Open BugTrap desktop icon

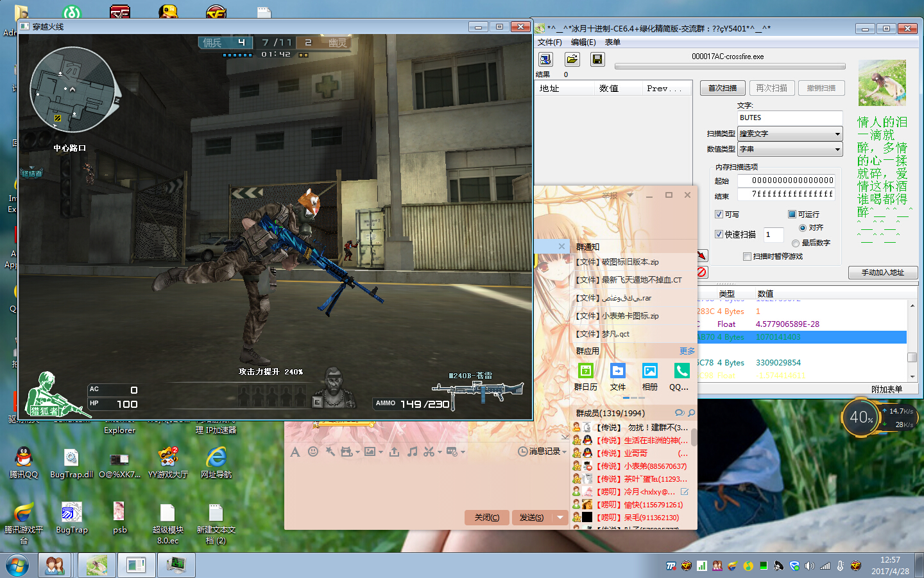[72, 518]
